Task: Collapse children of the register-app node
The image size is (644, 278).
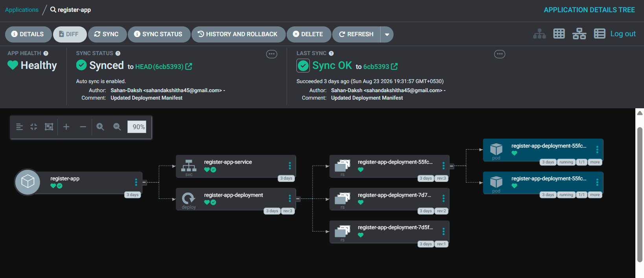Action: (x=145, y=182)
